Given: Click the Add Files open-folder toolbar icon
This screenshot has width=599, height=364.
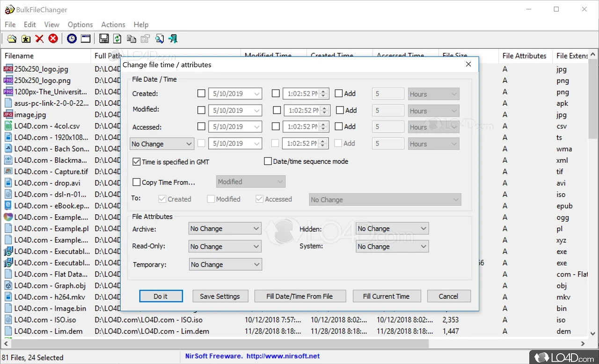Looking at the screenshot, I should pos(12,39).
